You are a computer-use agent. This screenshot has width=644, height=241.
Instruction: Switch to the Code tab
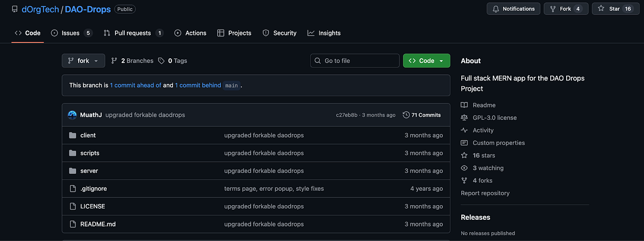pos(27,33)
